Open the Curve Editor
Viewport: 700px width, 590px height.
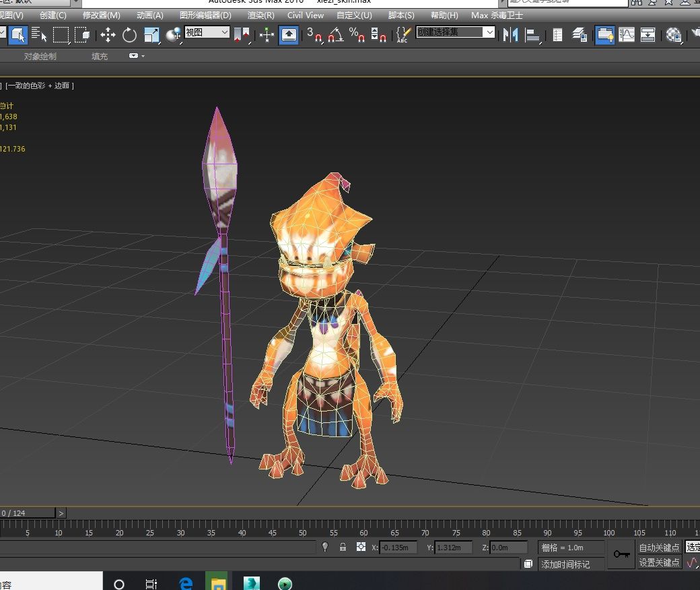click(x=627, y=35)
